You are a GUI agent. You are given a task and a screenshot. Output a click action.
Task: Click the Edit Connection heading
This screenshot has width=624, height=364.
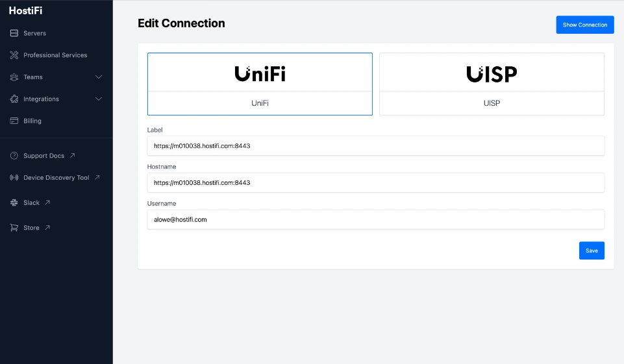point(181,23)
